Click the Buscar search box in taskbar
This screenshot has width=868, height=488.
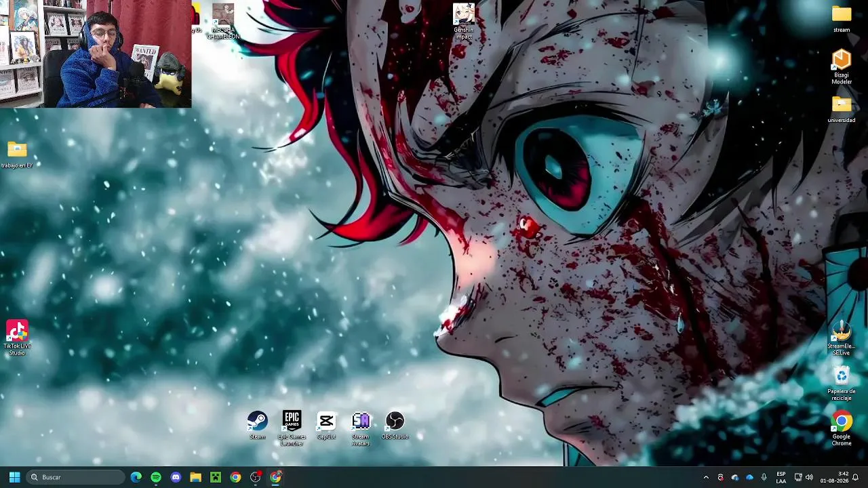pyautogui.click(x=76, y=477)
